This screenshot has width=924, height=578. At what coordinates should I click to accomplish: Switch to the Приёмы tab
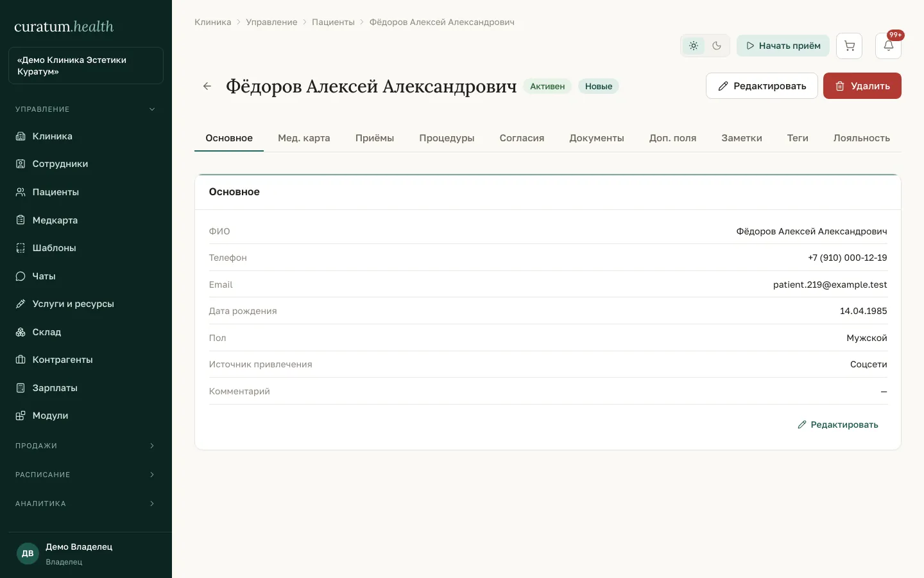375,138
